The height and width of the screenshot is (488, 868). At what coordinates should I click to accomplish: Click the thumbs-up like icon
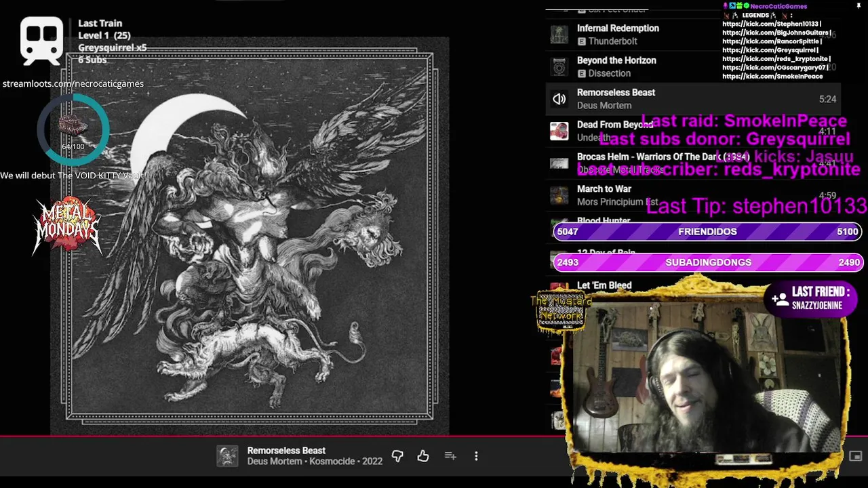click(x=423, y=456)
